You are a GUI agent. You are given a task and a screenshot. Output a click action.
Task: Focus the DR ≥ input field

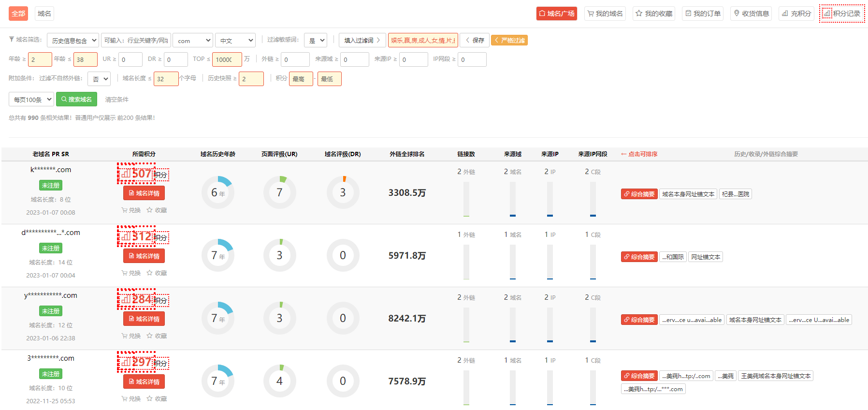coord(176,59)
